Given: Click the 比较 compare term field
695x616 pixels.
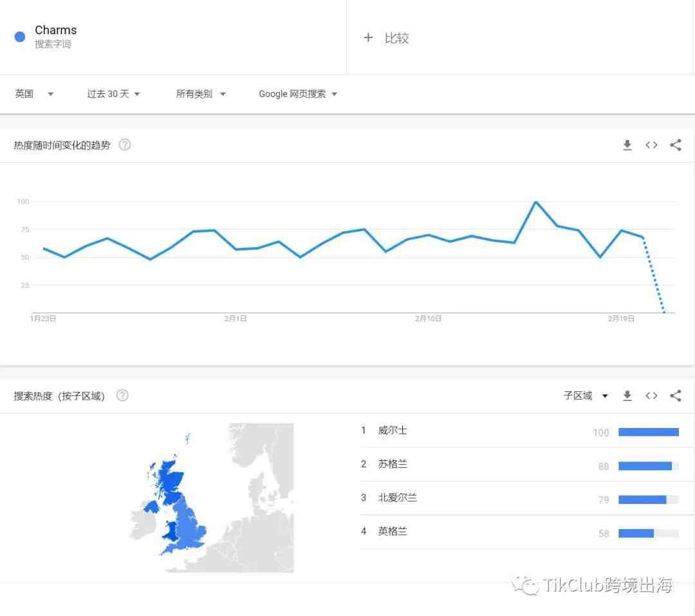Looking at the screenshot, I should (519, 38).
